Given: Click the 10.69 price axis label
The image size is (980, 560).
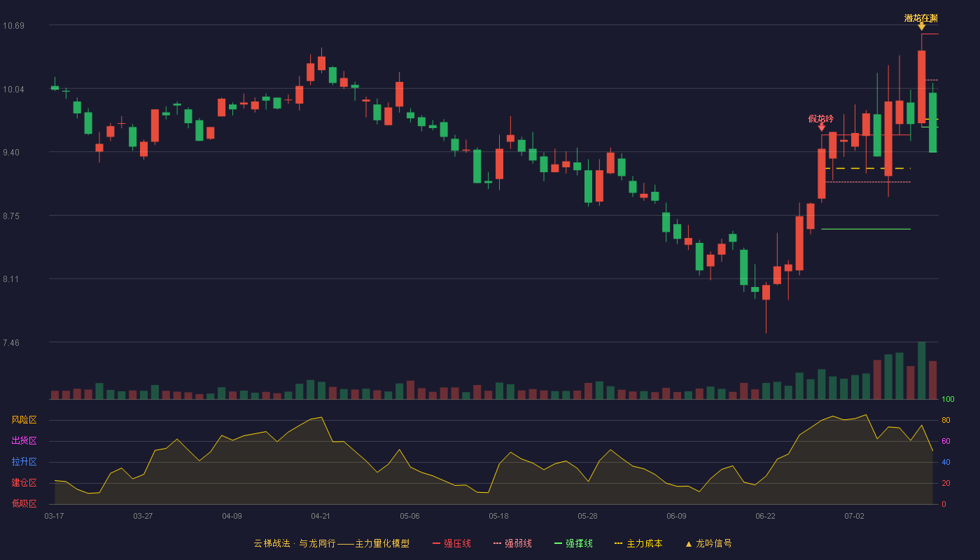Looking at the screenshot, I should click(x=13, y=26).
